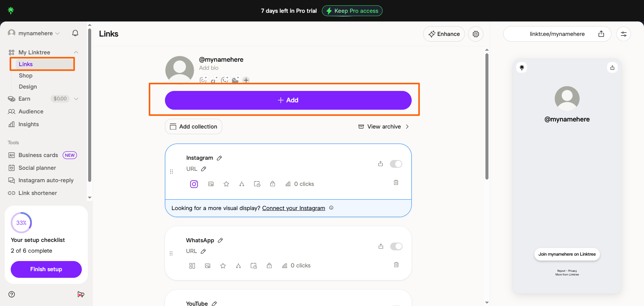Click the Linktree asterisk in phone preview
The height and width of the screenshot is (306, 644).
coord(522,68)
